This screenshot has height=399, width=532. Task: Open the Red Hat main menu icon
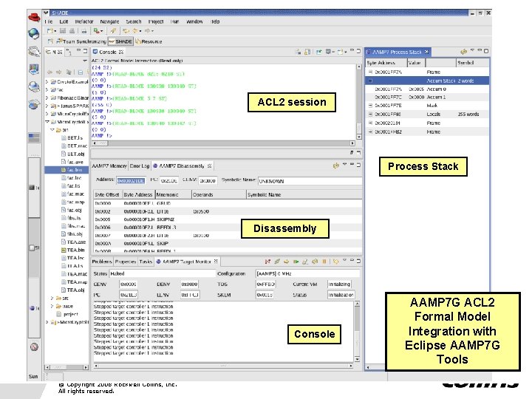[34, 16]
